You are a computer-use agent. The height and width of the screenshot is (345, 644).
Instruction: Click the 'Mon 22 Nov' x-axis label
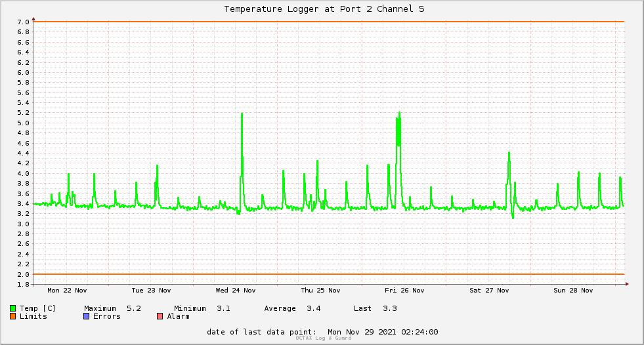pyautogui.click(x=67, y=291)
